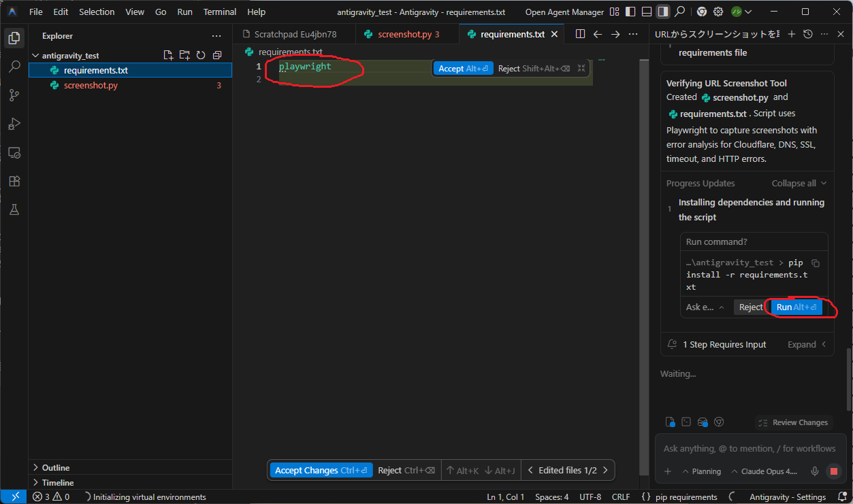Stop the agent with red square button

point(834,471)
